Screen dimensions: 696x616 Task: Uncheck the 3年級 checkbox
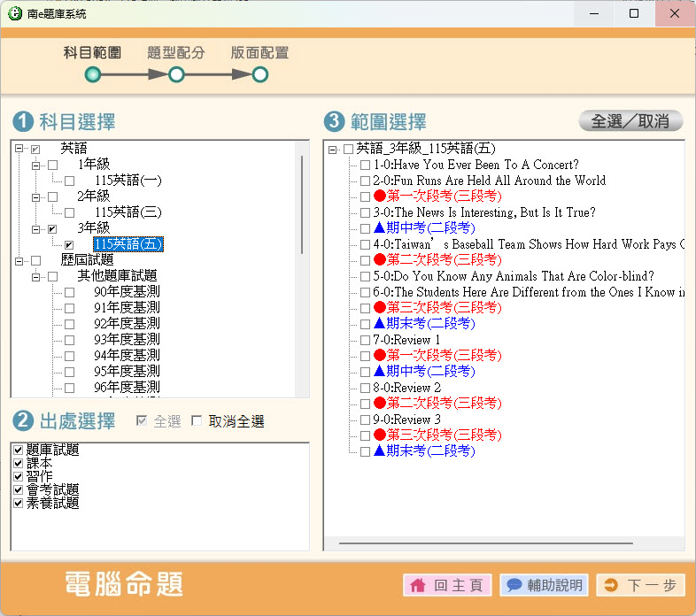click(53, 229)
